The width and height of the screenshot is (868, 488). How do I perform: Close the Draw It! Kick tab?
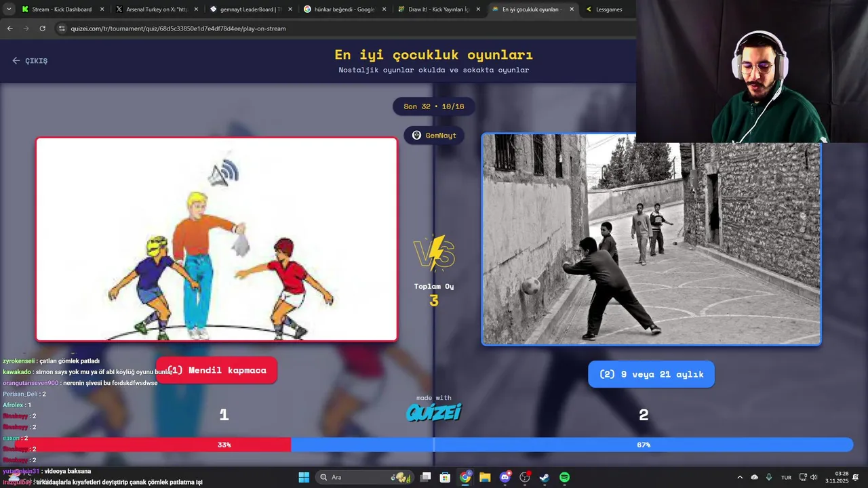(478, 9)
